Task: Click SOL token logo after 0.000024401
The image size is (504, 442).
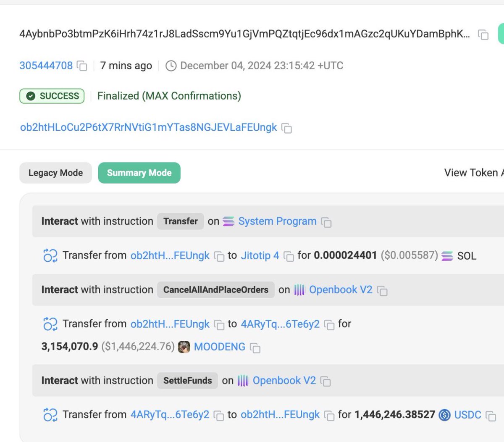Action: 447,256
